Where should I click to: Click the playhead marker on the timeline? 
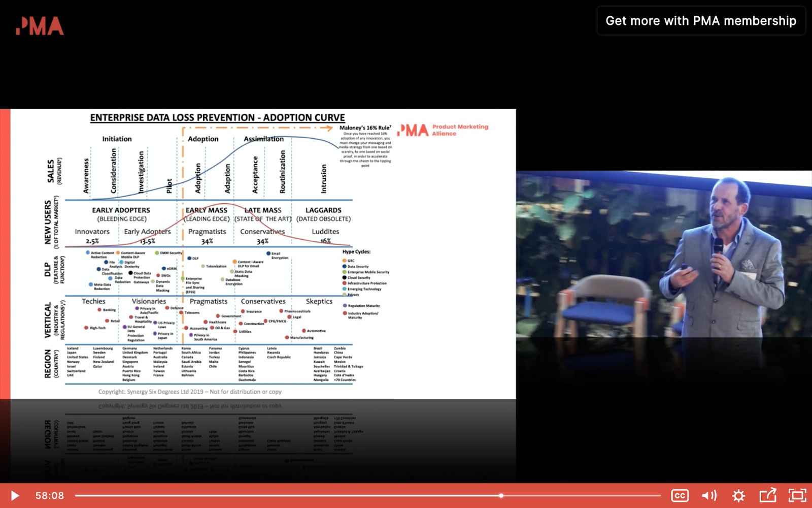tap(501, 495)
